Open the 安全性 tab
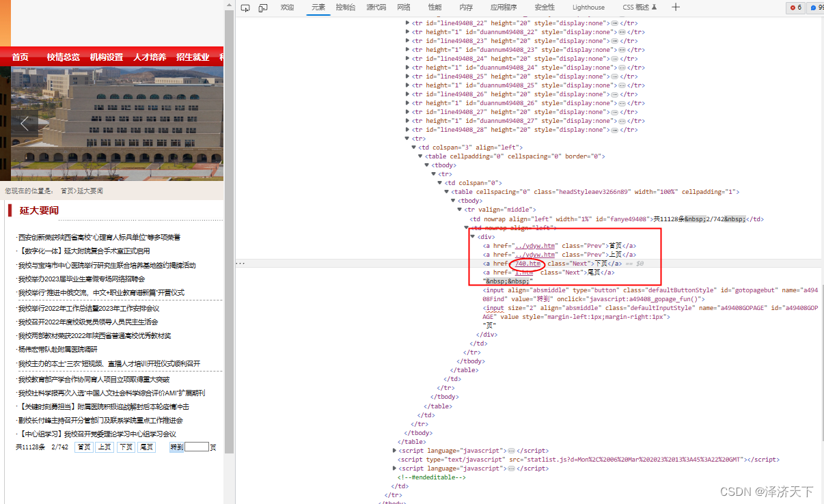Screen dimensions: 824x504 point(545,8)
